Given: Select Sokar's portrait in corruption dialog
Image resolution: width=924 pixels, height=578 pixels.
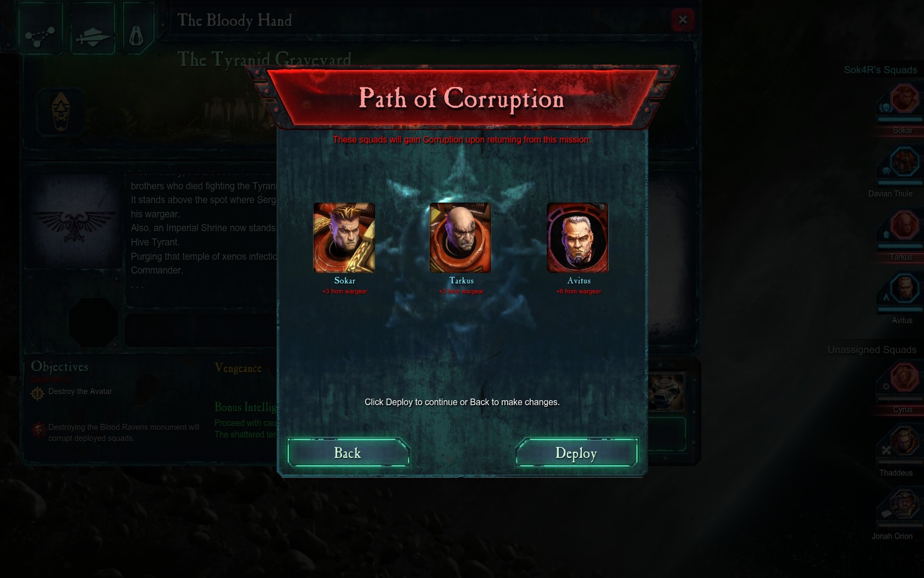Looking at the screenshot, I should point(344,237).
